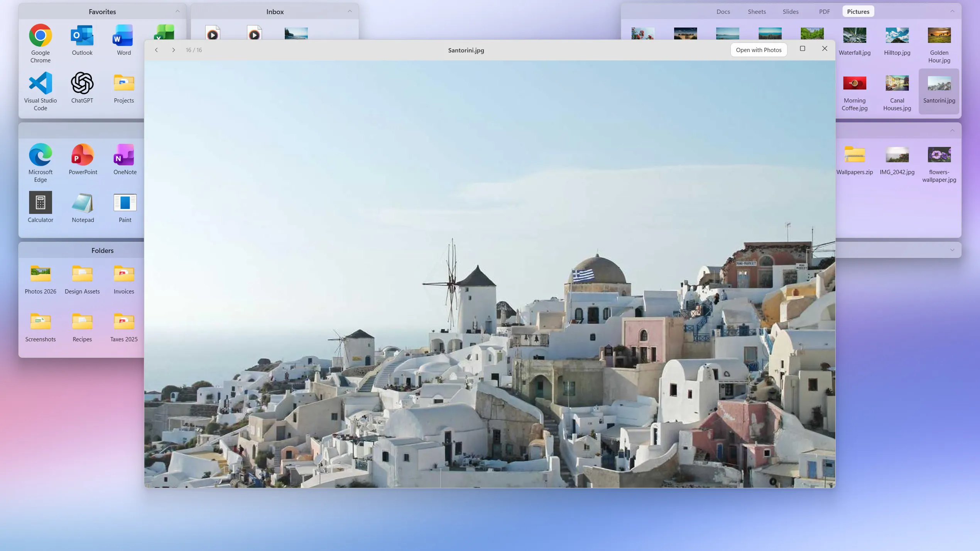Launch Outlook from Favorites panel
This screenshot has width=980, height=551.
pos(82,40)
